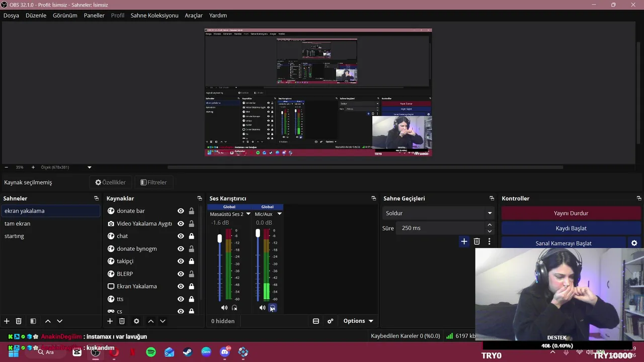
Task: Lock the donate bar source
Action: click(x=191, y=211)
